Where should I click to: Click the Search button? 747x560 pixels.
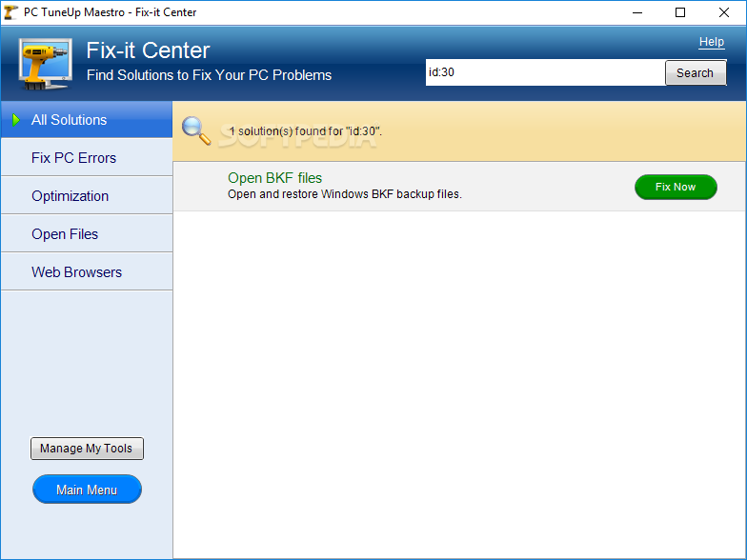(696, 72)
